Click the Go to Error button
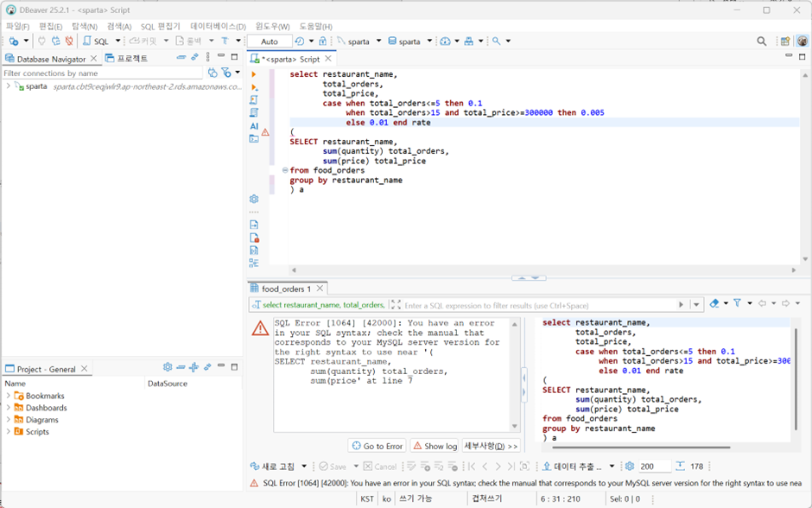 [377, 446]
